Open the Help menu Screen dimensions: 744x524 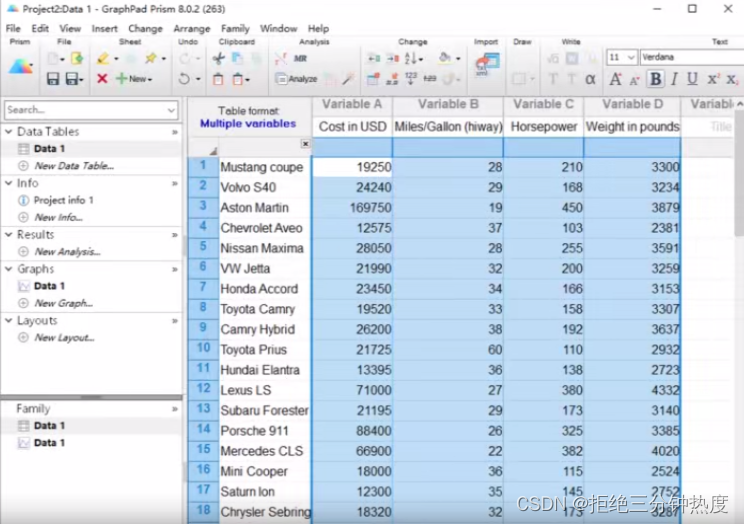[318, 28]
